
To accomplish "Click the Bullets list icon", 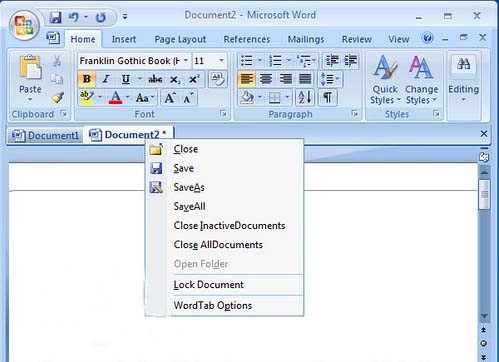I will 247,61.
